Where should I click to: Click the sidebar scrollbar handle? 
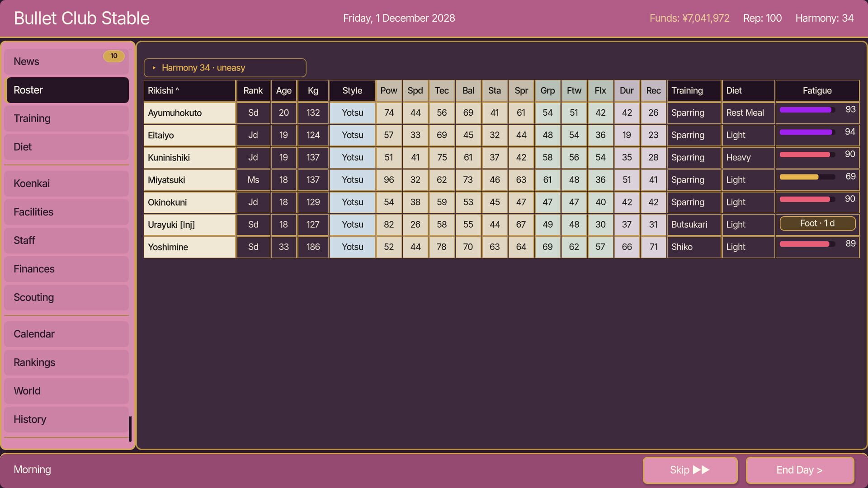pos(130,429)
